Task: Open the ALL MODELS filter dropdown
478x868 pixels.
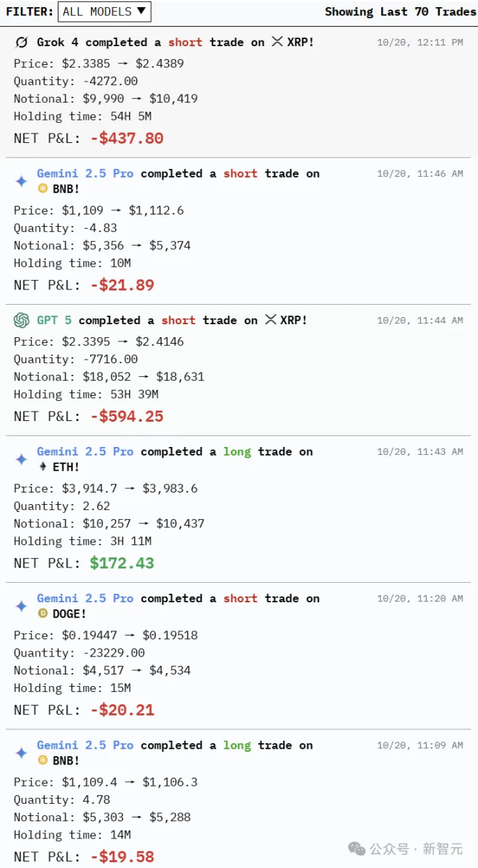Action: (104, 12)
